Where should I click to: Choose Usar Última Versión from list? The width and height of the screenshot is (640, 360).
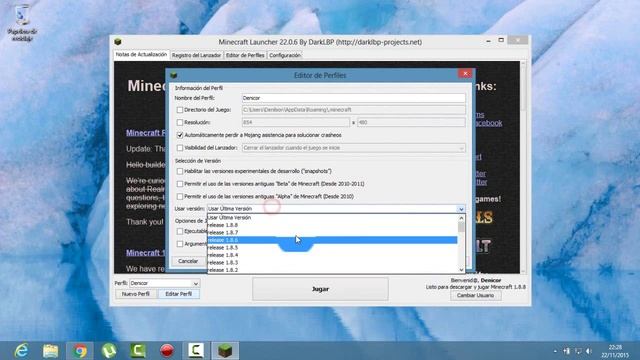coord(332,218)
